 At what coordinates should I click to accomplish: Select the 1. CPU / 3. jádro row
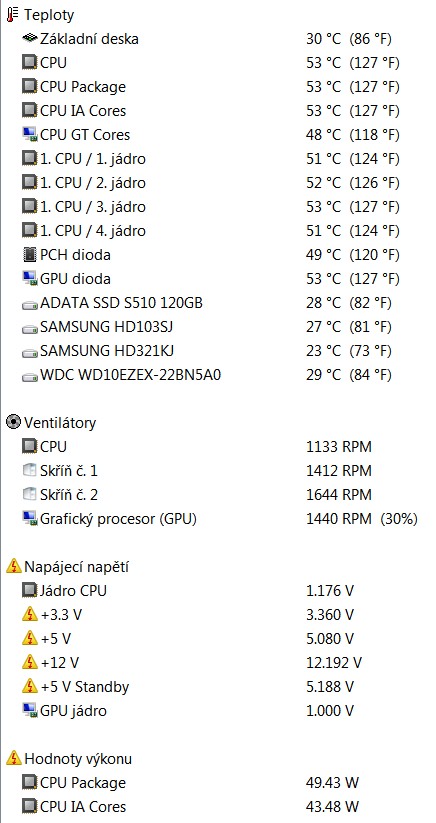[x=211, y=206]
